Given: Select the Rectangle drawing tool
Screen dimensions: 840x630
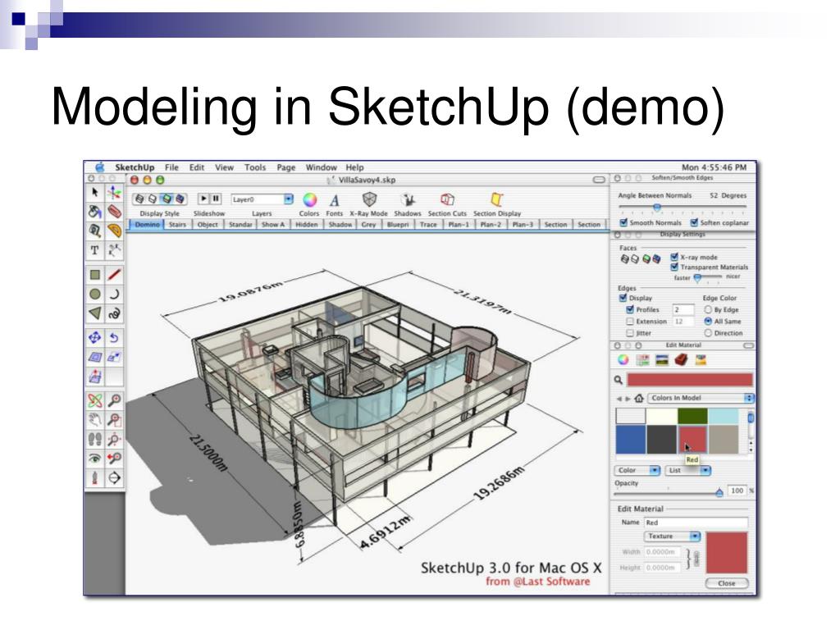Looking at the screenshot, I should (x=95, y=275).
